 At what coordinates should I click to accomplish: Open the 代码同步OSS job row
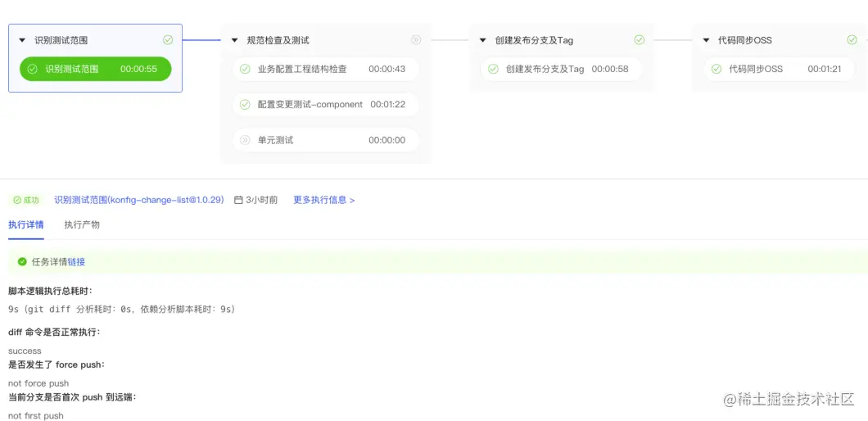(x=779, y=70)
